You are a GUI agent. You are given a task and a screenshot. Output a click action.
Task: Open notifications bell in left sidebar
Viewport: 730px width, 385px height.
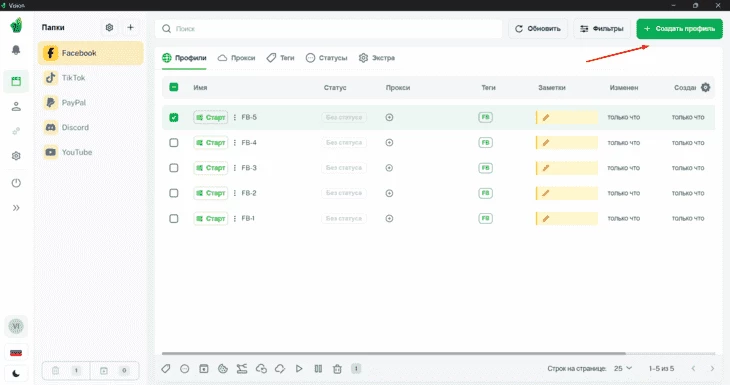pyautogui.click(x=16, y=50)
